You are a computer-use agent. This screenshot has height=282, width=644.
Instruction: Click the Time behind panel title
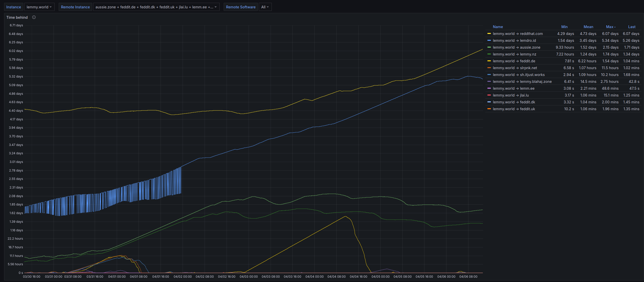click(x=17, y=17)
